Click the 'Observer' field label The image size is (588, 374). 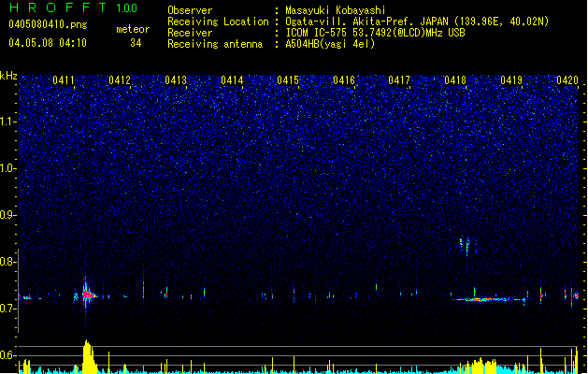tap(190, 10)
